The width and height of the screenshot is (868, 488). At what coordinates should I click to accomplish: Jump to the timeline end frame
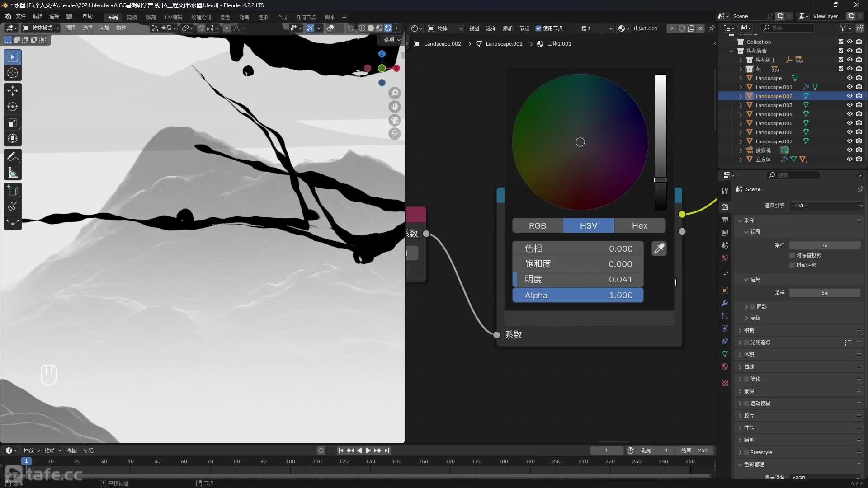pyautogui.click(x=387, y=450)
